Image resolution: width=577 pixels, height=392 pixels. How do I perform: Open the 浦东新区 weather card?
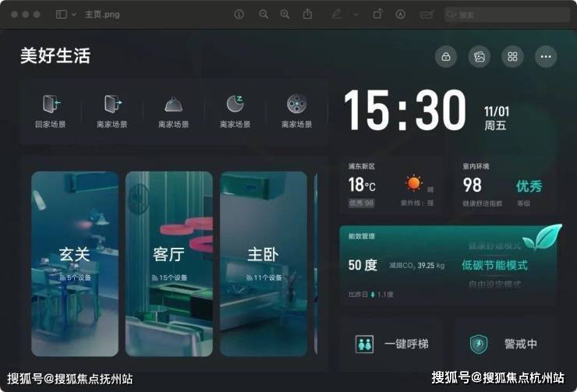390,187
